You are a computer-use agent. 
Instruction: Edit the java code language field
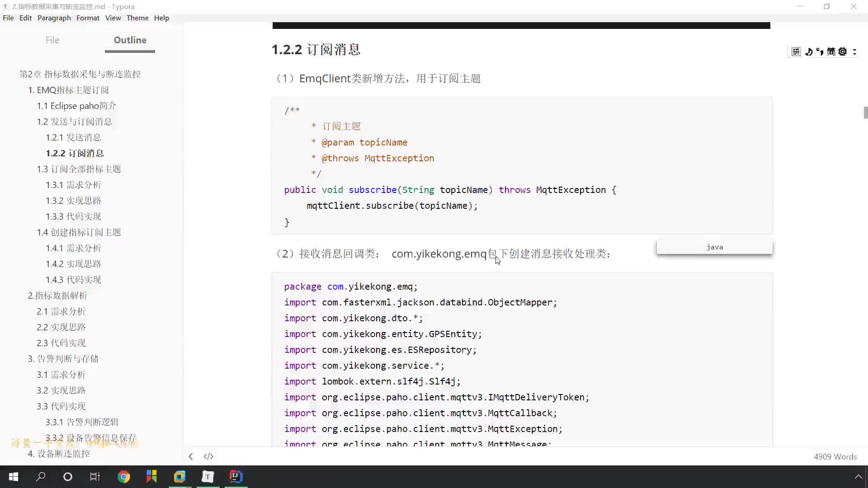pos(714,247)
